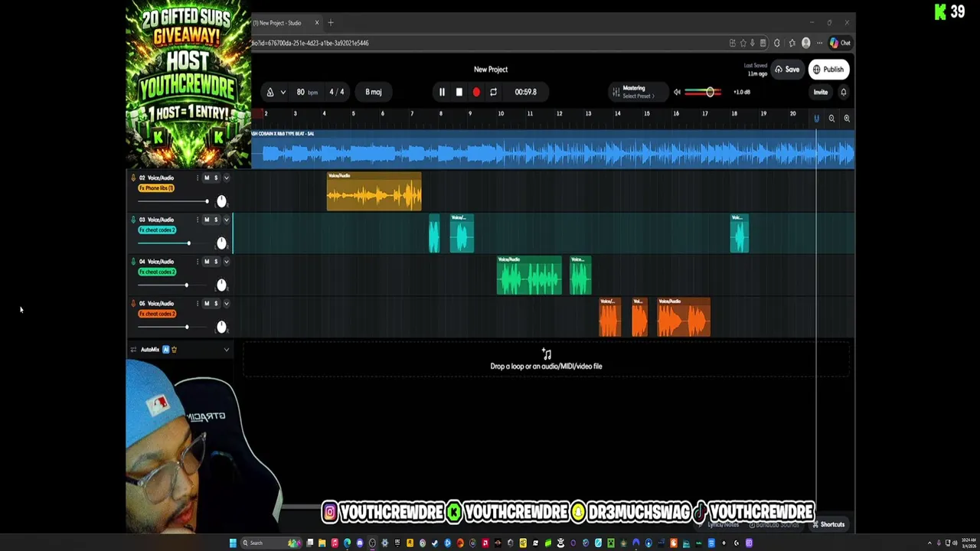Bookmark page with the star icon

(x=743, y=43)
